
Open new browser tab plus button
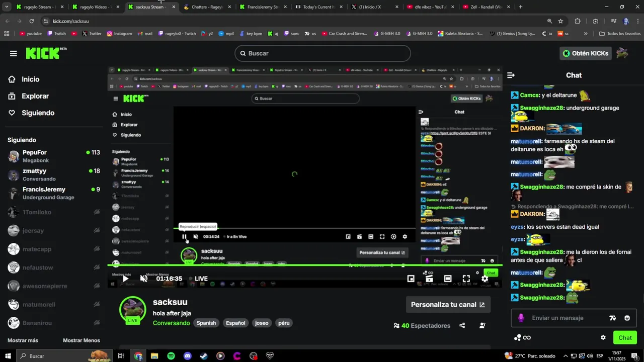pyautogui.click(x=520, y=7)
